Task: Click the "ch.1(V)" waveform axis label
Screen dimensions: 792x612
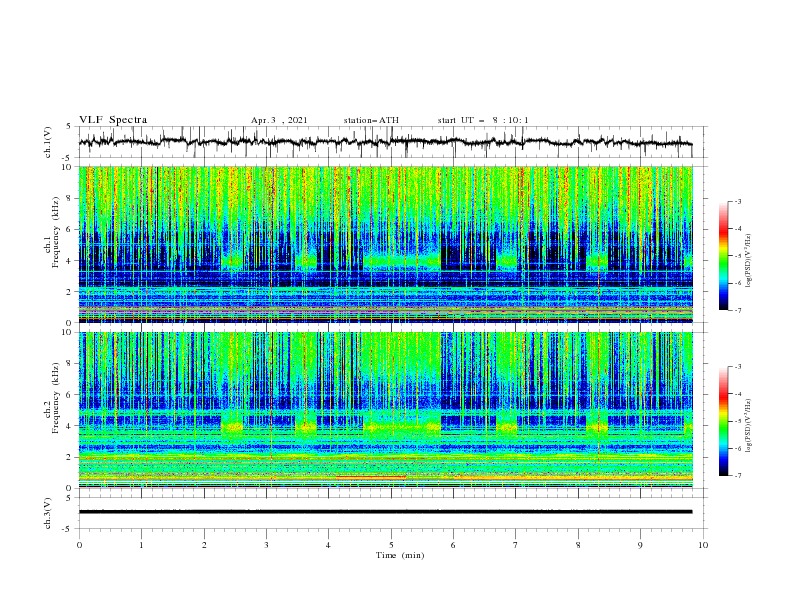Action: tap(48, 142)
